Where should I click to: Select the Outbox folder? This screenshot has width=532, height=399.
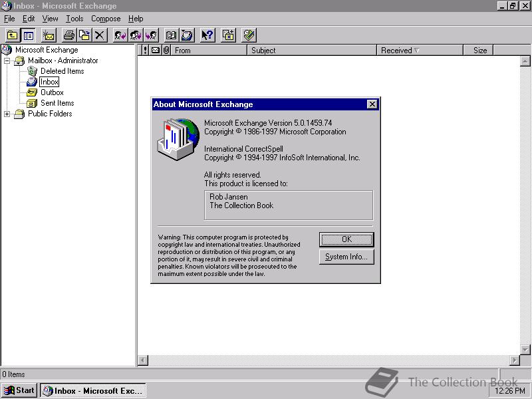coord(52,92)
